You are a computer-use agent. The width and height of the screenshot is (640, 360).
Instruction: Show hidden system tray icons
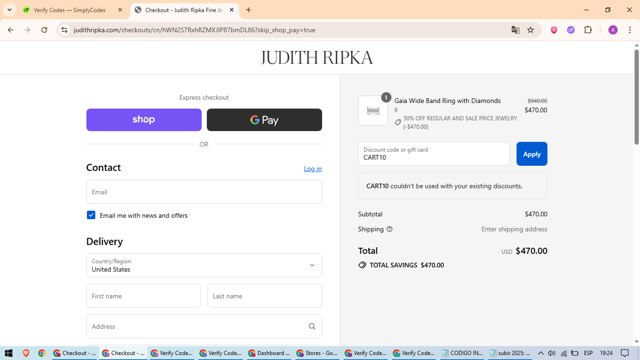(540, 353)
